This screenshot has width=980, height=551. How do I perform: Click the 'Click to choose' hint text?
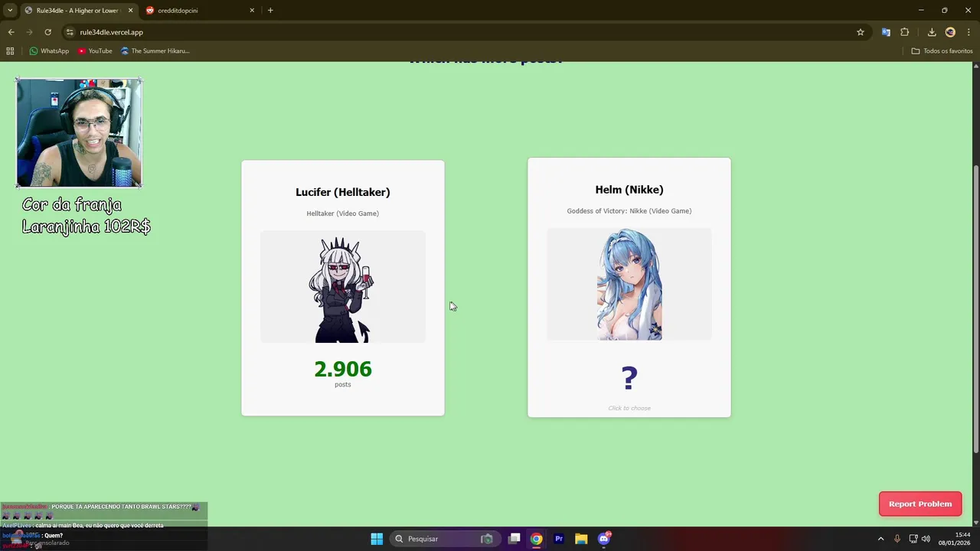pyautogui.click(x=629, y=408)
